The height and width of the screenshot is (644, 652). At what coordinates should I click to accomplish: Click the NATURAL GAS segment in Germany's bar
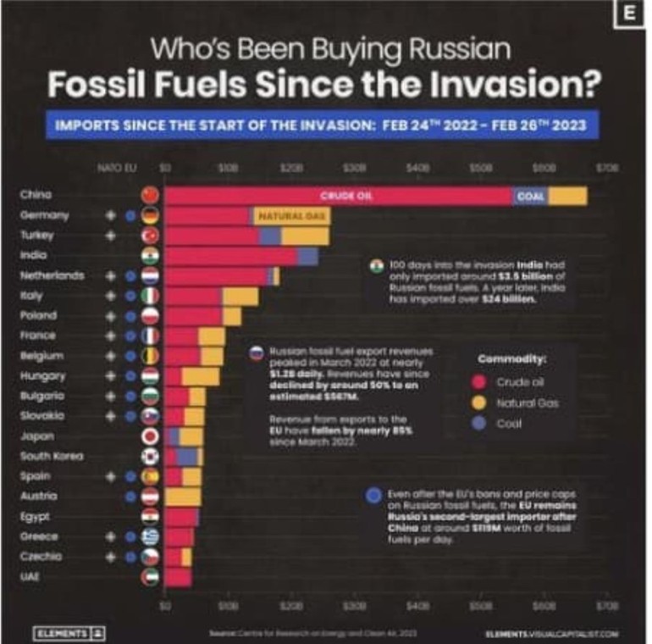tap(292, 216)
